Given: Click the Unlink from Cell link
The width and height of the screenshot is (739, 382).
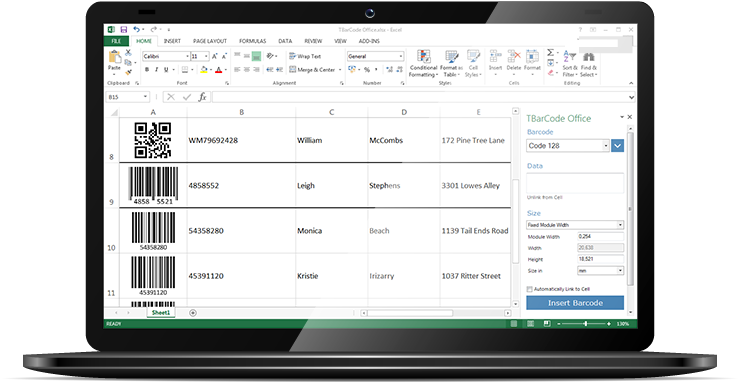Looking at the screenshot, I should pos(544,197).
